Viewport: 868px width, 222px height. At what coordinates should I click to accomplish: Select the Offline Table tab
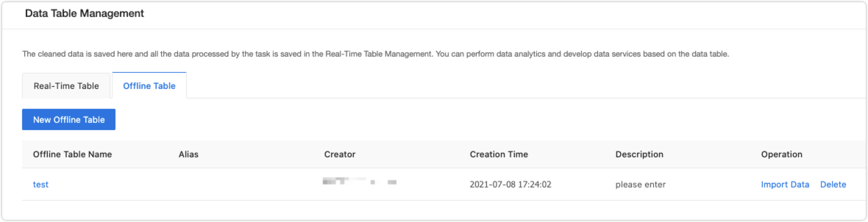pos(149,86)
